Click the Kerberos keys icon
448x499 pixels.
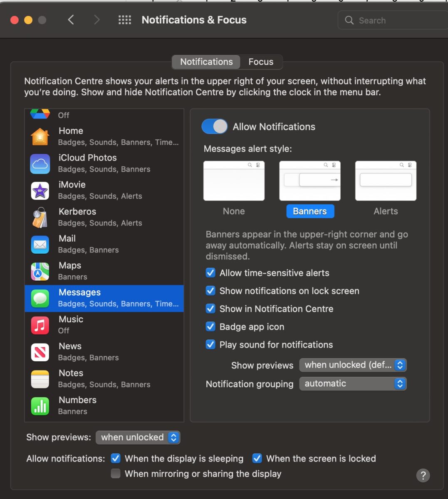point(40,217)
